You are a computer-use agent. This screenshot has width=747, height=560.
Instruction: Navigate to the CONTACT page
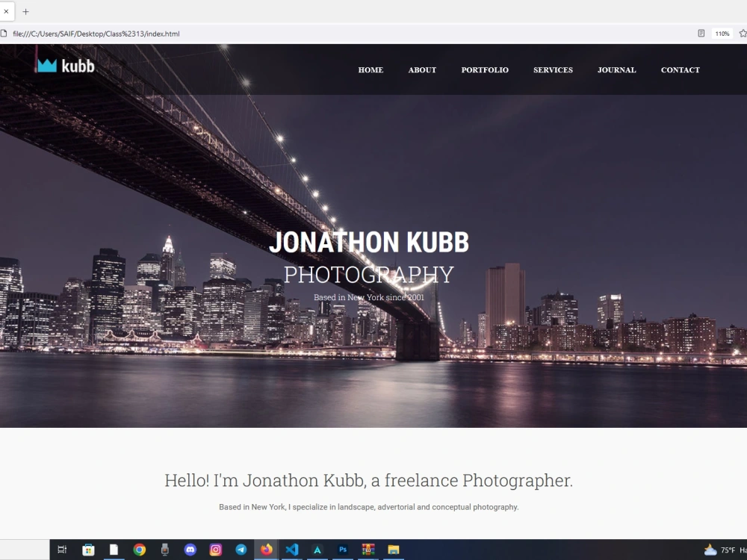pos(680,70)
